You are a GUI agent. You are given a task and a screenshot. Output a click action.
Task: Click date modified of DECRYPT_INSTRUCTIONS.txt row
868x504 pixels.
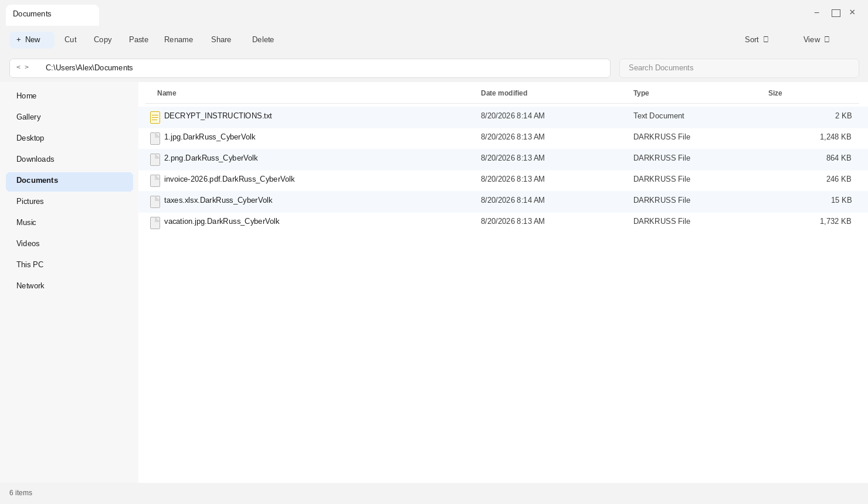[x=513, y=116]
